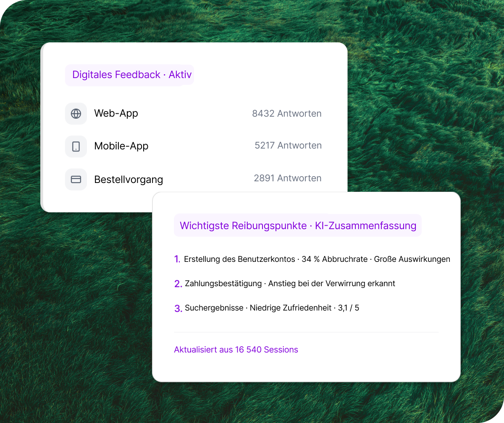Click the 5217 Antworten count
Screen dimensions: 504x423
(288, 146)
